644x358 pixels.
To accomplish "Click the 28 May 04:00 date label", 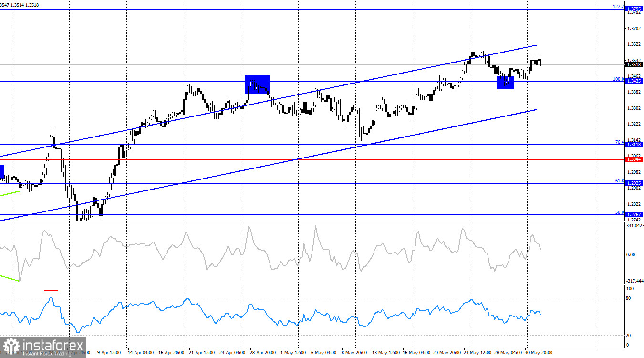I will tap(509, 353).
